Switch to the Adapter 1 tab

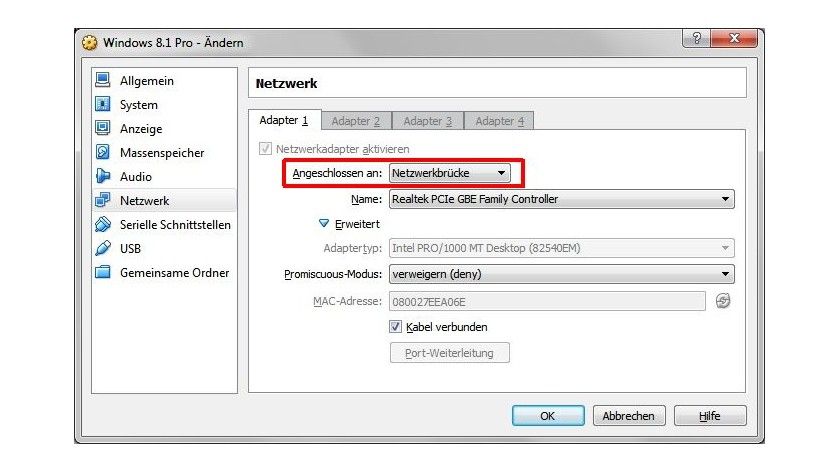tap(284, 120)
